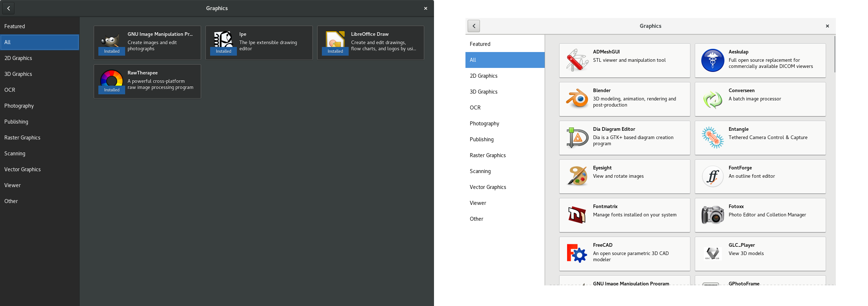Choose Photography in light window sidebar
Image resolution: width=868 pixels, height=306 pixels.
(x=505, y=124)
